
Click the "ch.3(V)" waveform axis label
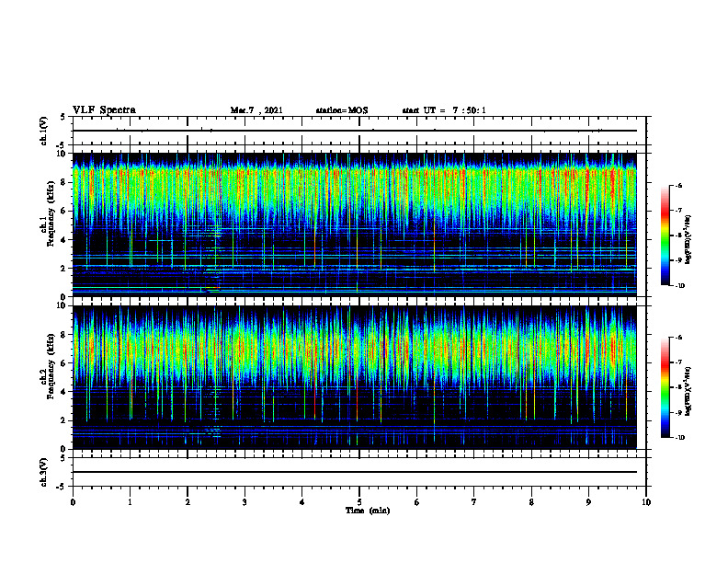43,472
